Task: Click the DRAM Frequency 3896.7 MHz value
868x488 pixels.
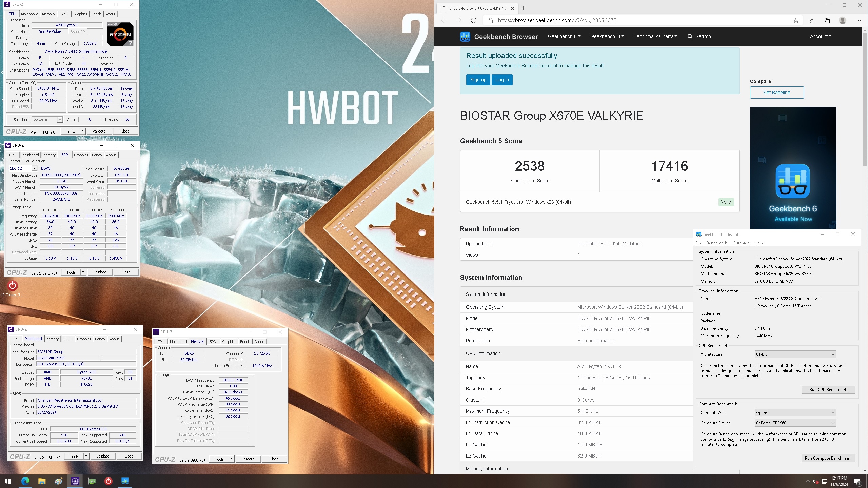Action: pos(233,380)
